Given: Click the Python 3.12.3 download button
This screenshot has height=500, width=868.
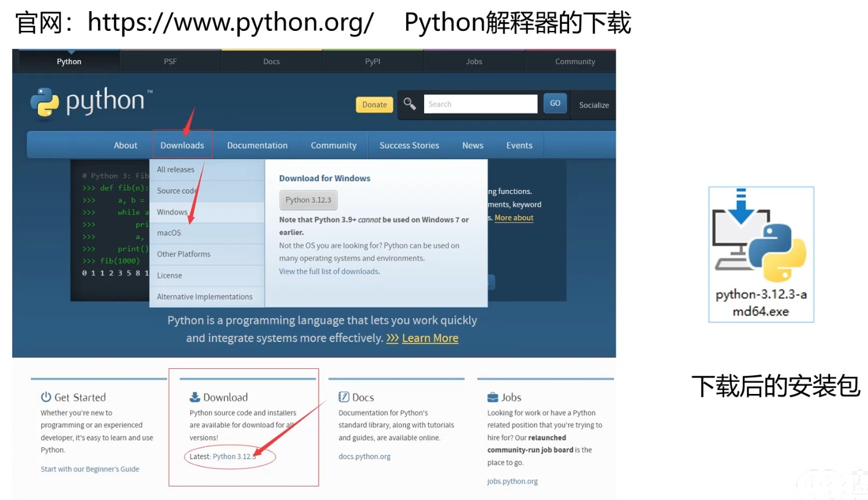Looking at the screenshot, I should pyautogui.click(x=308, y=200).
